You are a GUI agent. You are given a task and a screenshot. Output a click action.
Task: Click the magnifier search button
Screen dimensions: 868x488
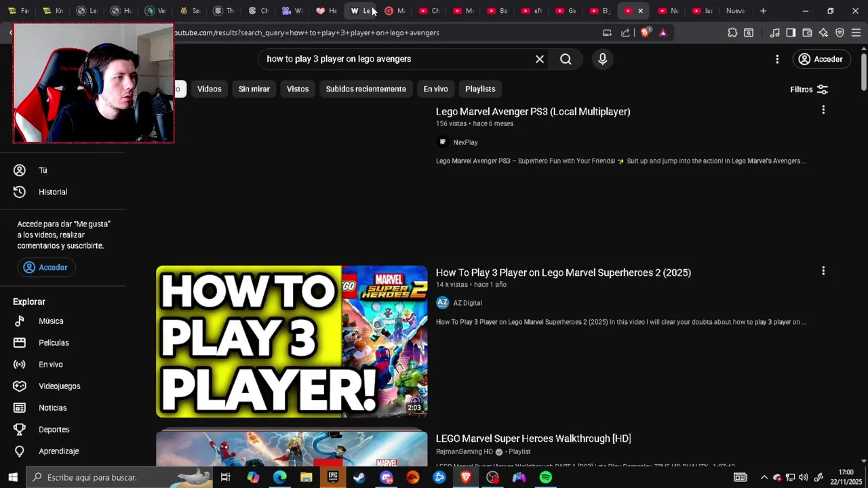click(x=566, y=59)
